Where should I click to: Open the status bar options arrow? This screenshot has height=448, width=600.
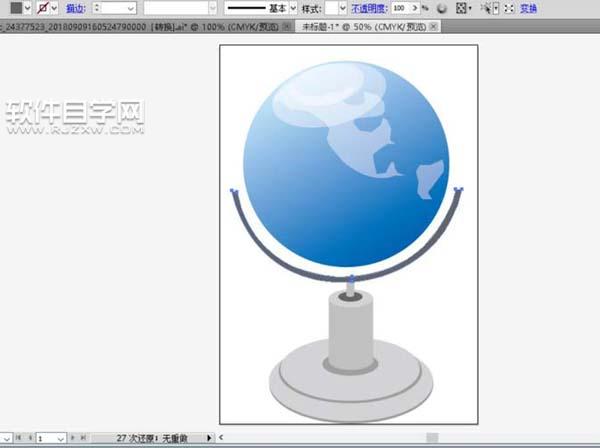pyautogui.click(x=209, y=438)
